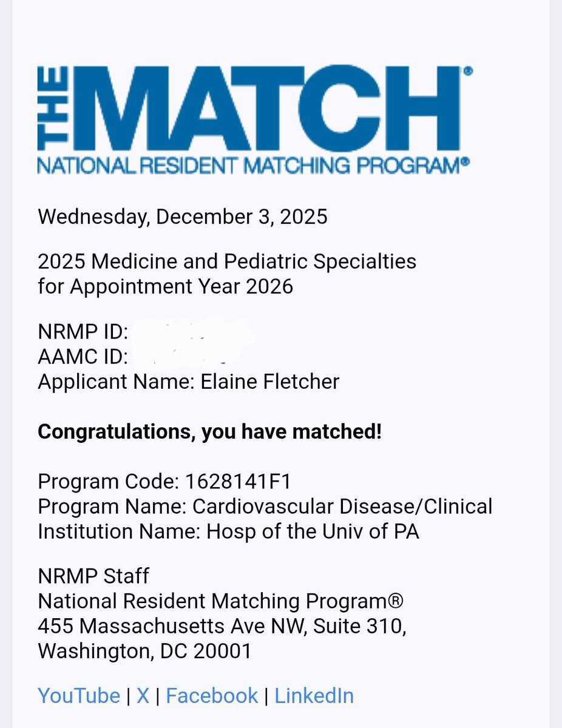
Task: Open the X social link
Action: click(143, 695)
